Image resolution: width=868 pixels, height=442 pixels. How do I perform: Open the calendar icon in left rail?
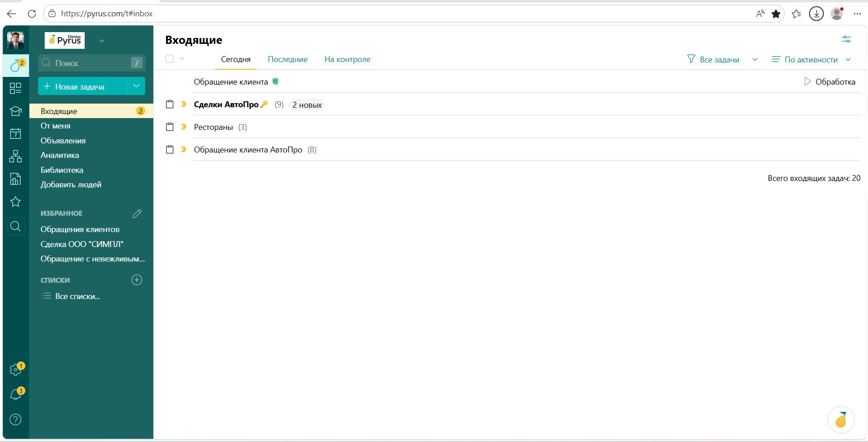(x=15, y=133)
